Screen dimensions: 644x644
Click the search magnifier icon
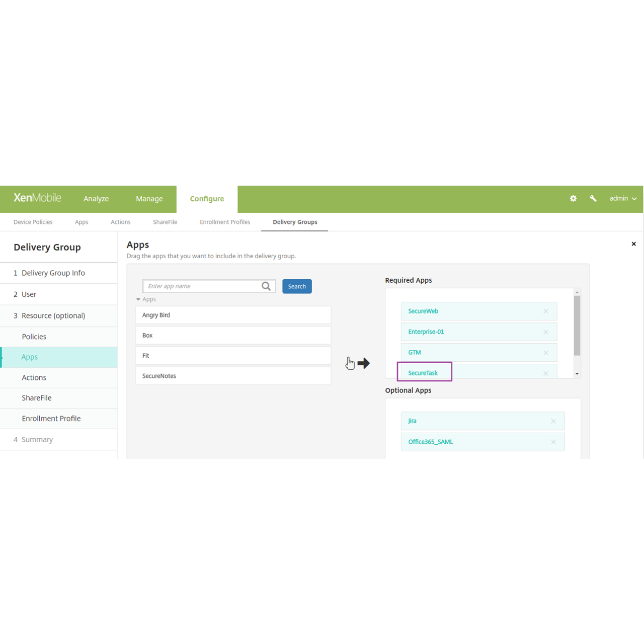pyautogui.click(x=266, y=286)
